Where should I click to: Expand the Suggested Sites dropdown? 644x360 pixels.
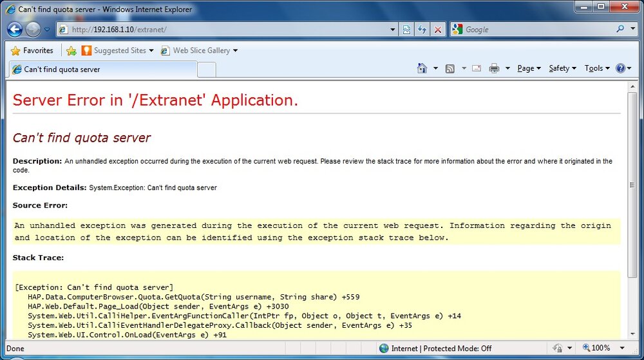pos(151,50)
